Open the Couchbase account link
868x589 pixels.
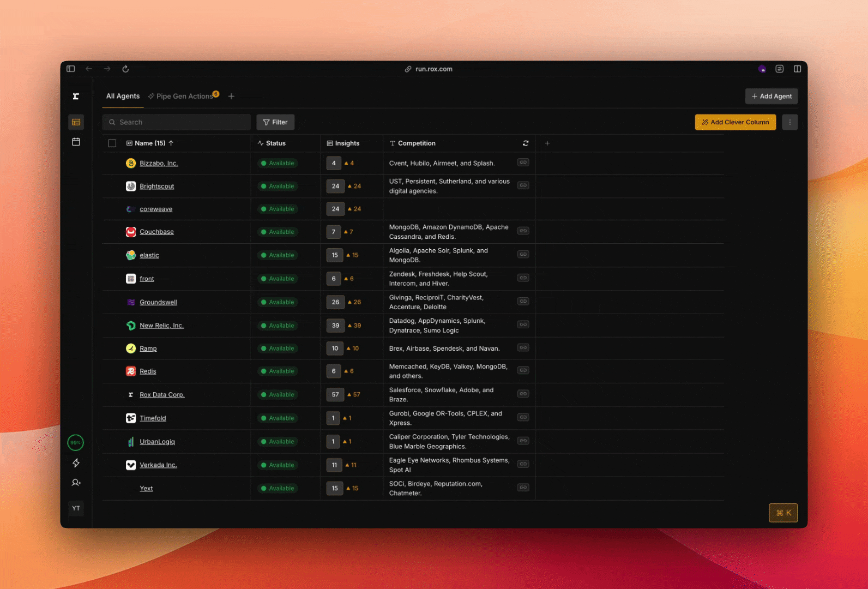click(156, 232)
